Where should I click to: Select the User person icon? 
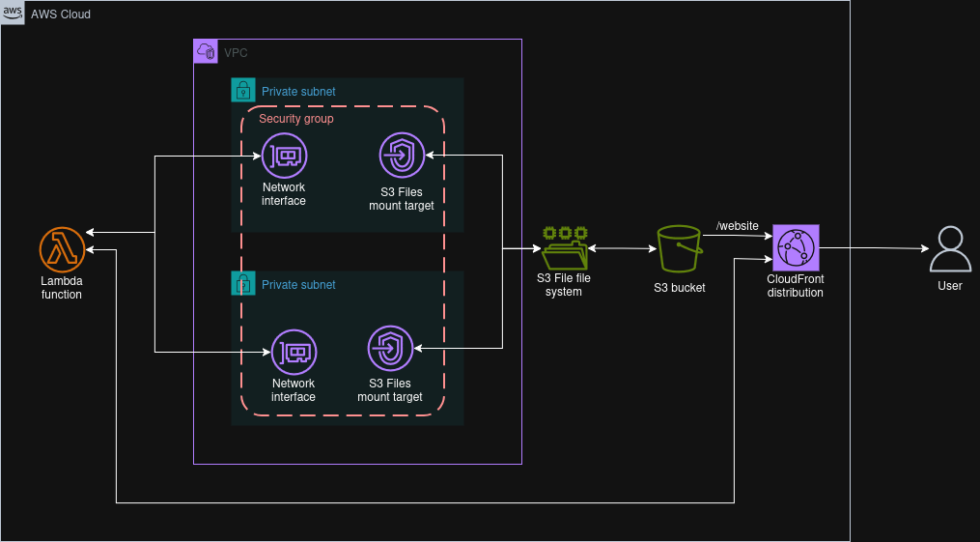click(950, 249)
